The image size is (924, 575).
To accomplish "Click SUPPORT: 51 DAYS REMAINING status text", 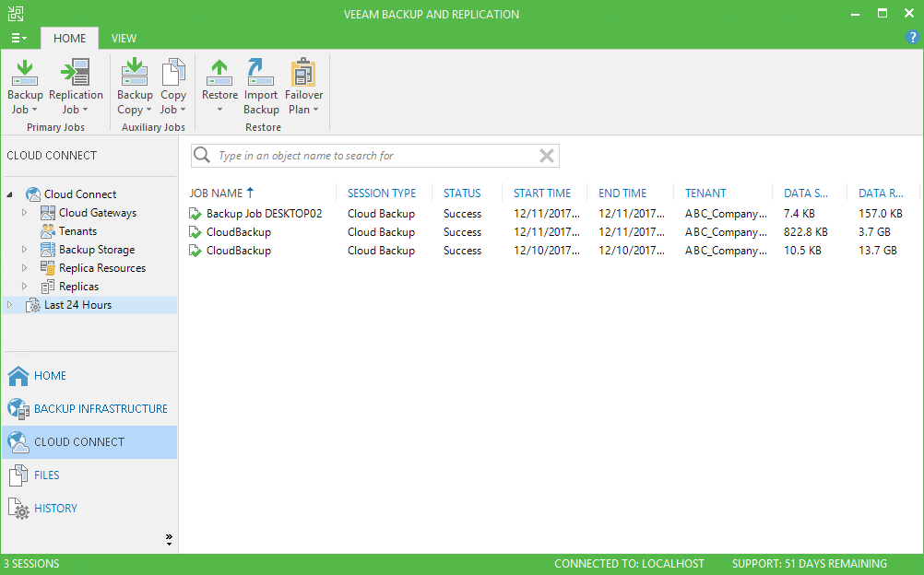I will click(x=809, y=564).
